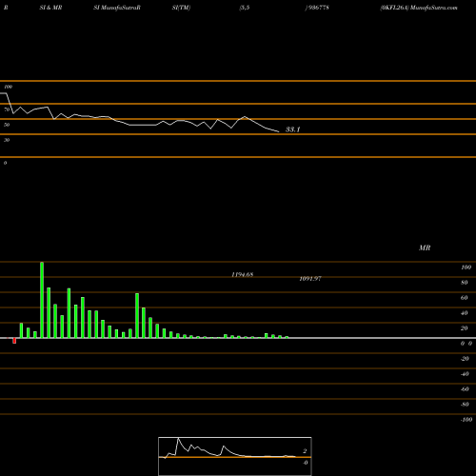Click the 'MR' panel label

pos(425,248)
